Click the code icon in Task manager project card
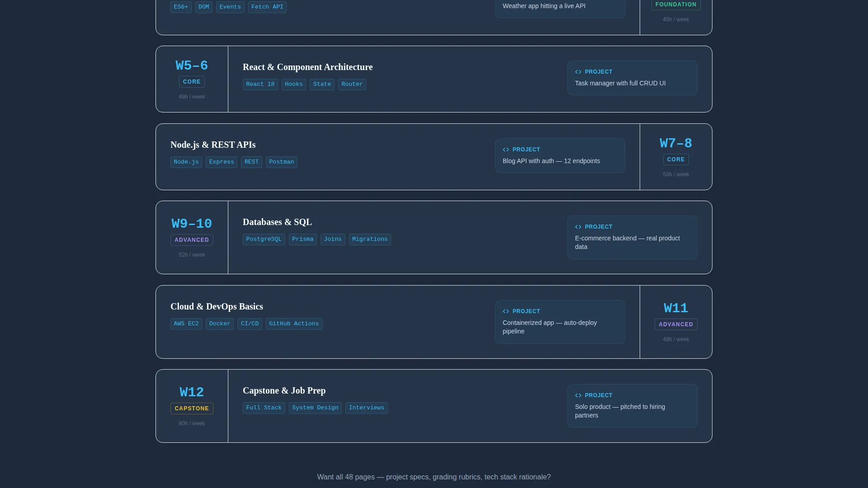868x488 pixels. (578, 72)
